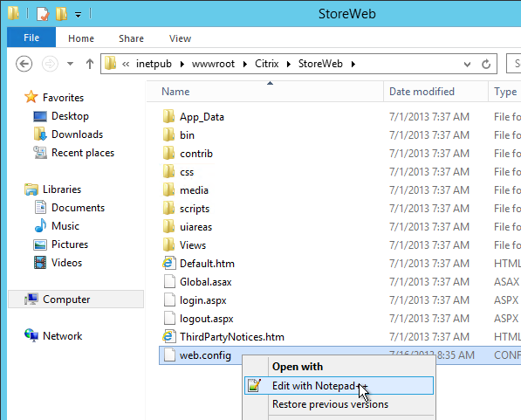
Task: Open the Pictures library
Action: [x=70, y=244]
